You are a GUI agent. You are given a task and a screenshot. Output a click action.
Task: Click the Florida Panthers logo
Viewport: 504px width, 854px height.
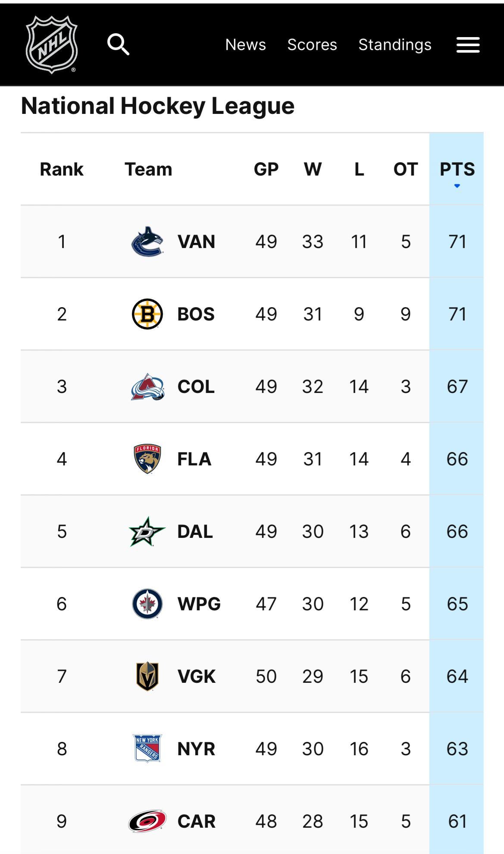click(x=147, y=459)
